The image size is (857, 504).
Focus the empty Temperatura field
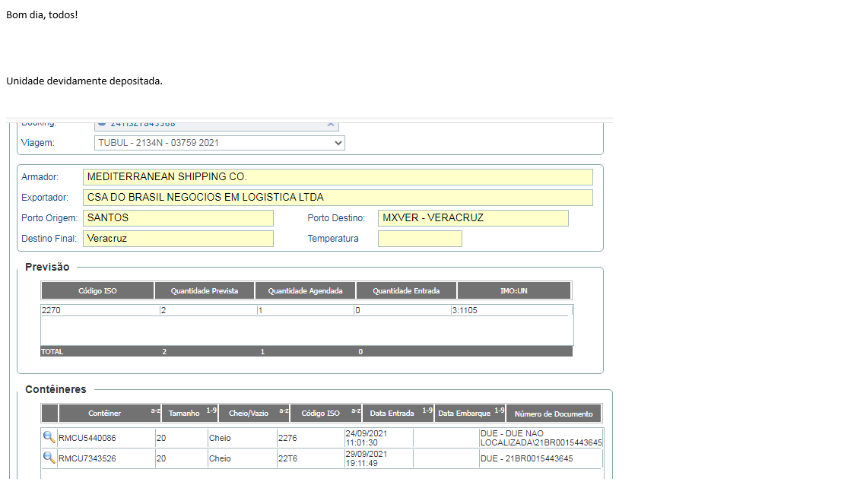[420, 239]
